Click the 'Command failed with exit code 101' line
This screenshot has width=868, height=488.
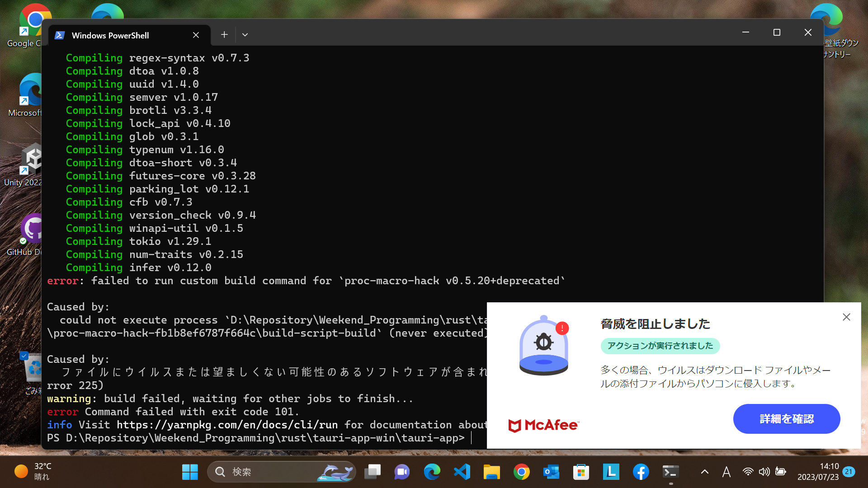[173, 412]
